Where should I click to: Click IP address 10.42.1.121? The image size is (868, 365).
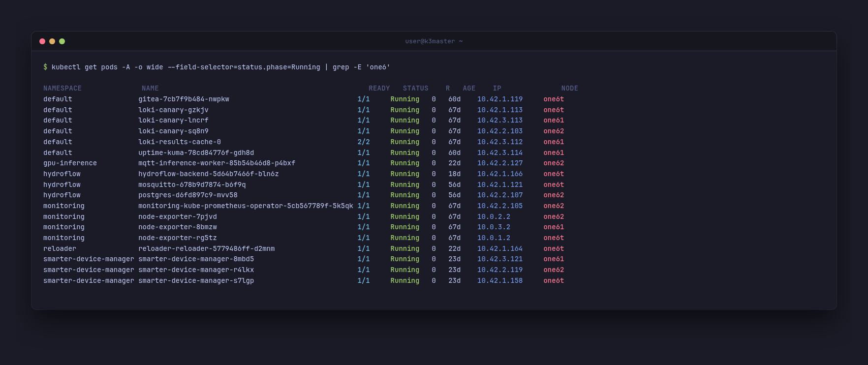tap(500, 185)
